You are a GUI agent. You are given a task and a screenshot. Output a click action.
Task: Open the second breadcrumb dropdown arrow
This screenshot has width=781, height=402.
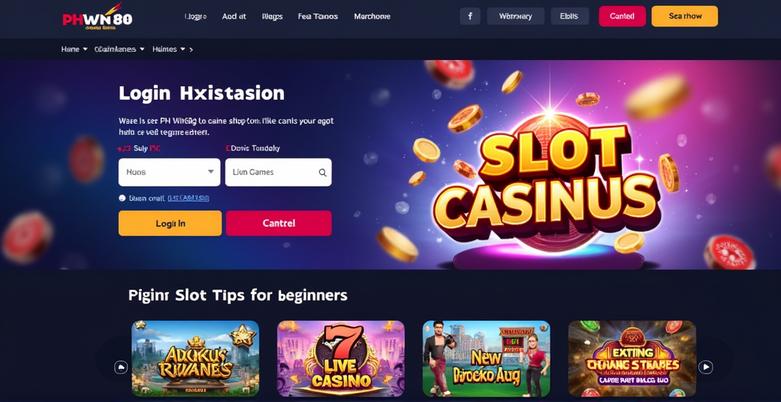(x=142, y=49)
